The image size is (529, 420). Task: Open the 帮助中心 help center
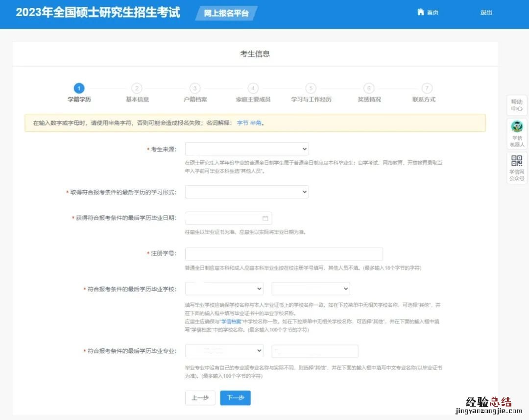click(517, 105)
